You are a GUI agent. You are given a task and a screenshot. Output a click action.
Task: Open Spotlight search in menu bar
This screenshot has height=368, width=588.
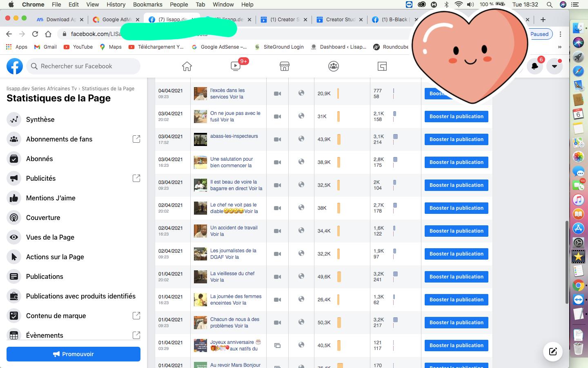(550, 4)
